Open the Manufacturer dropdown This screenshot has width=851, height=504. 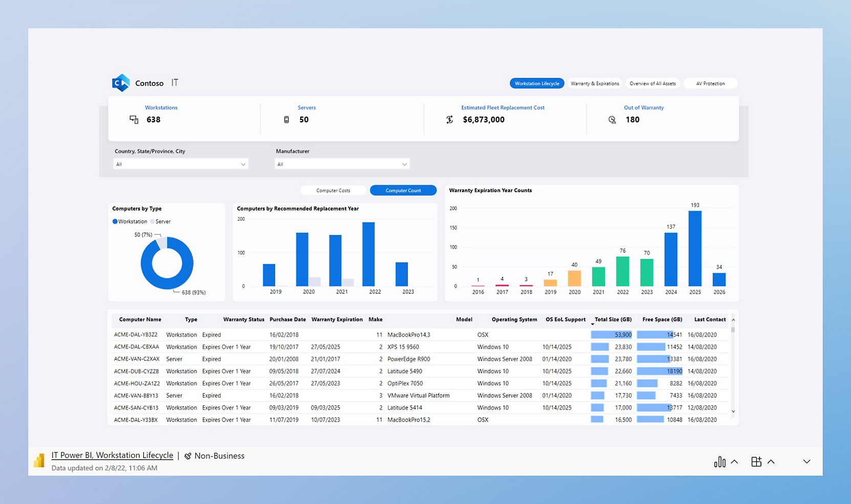[x=342, y=164]
